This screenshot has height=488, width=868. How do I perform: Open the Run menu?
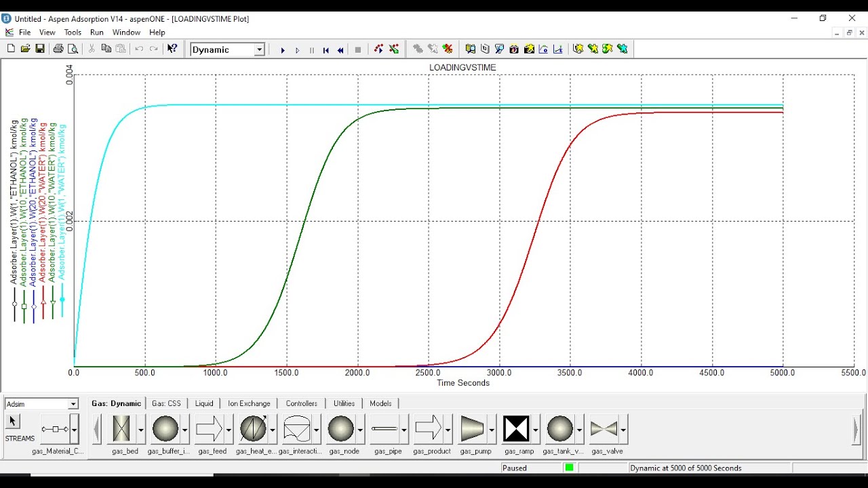tap(97, 33)
